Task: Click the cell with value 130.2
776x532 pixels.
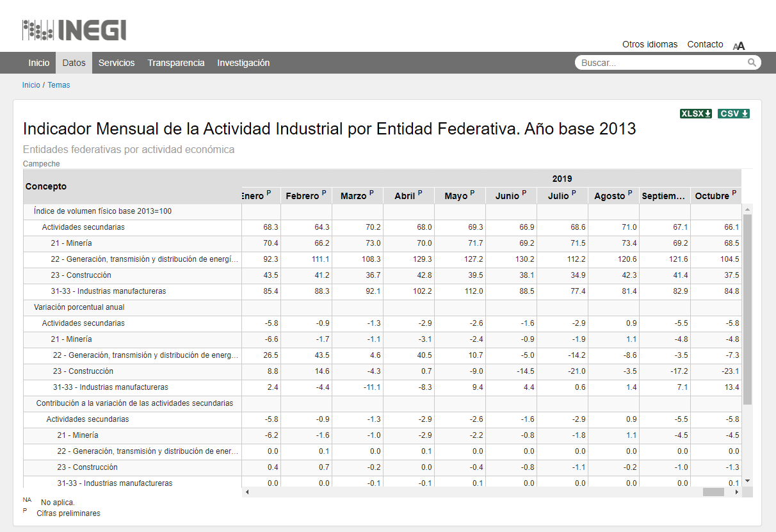Action: [511, 259]
